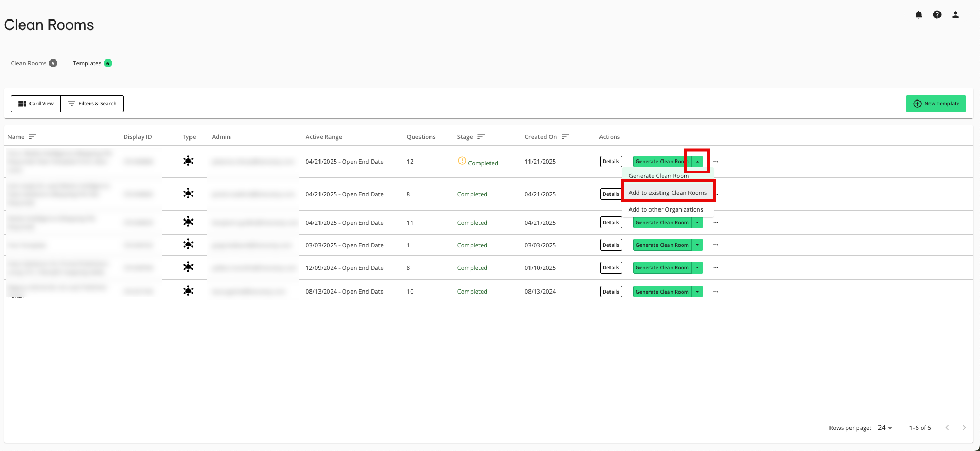Click the 11/21/2025 created date
The width and height of the screenshot is (980, 451).
[540, 162]
